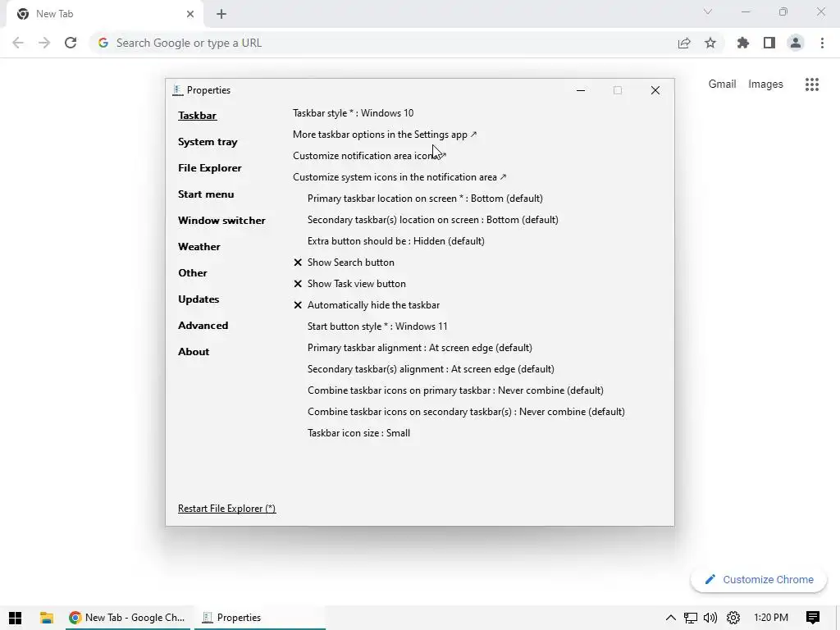Switch to the Window switcher section
This screenshot has height=630, width=840.
(x=221, y=221)
